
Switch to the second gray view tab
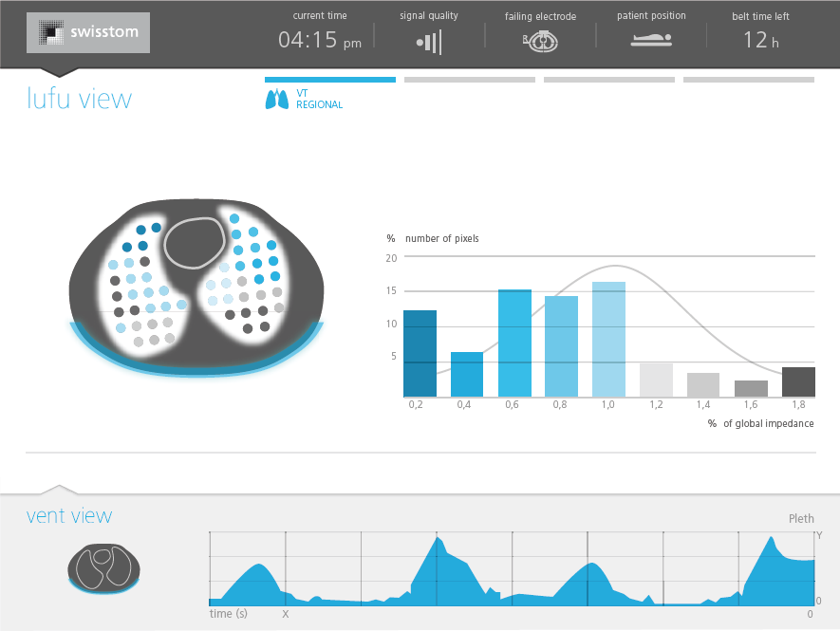coord(469,81)
